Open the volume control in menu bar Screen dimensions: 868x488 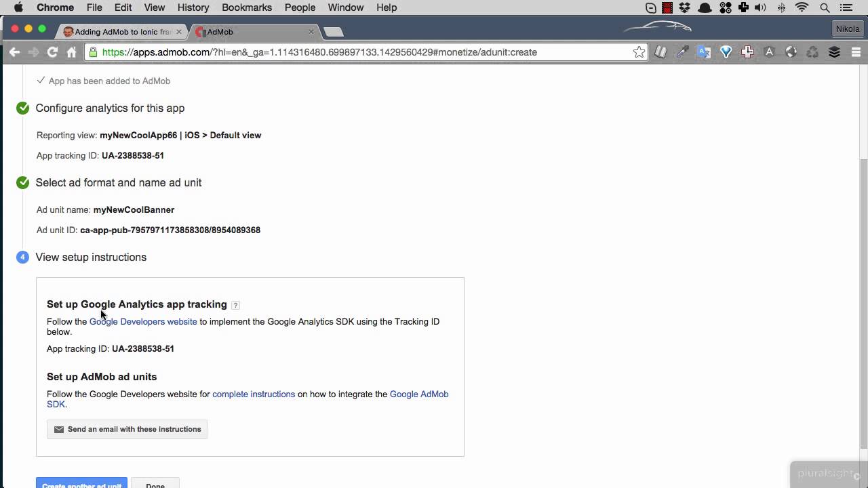760,7
